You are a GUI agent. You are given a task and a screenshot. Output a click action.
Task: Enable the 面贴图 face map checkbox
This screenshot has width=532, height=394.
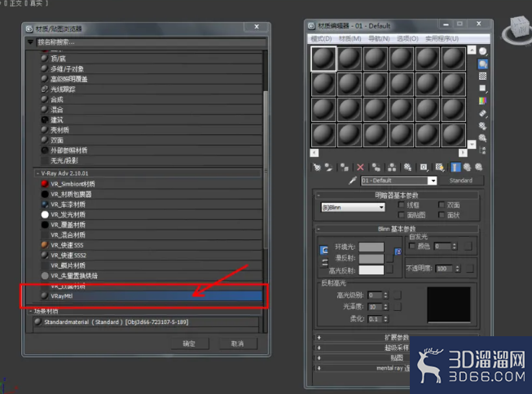tap(401, 215)
